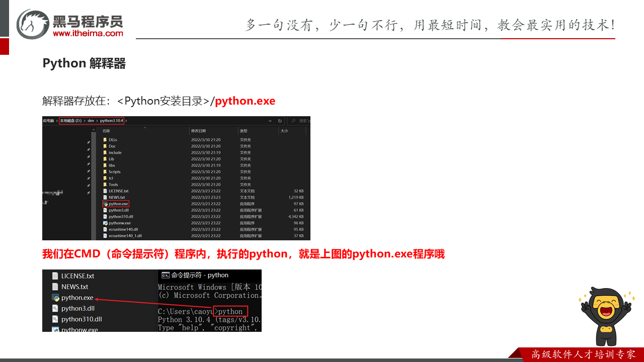Sort by the 大小 column header

pos(284,131)
